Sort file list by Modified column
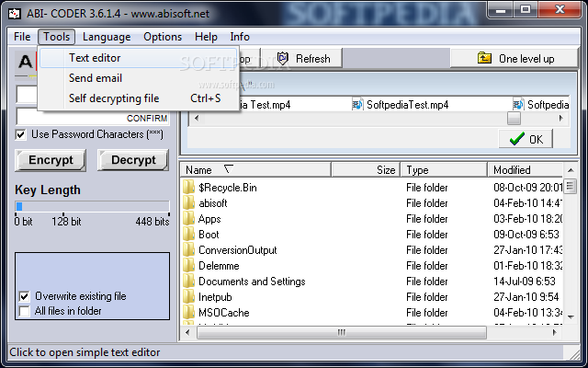The image size is (588, 368). click(526, 169)
